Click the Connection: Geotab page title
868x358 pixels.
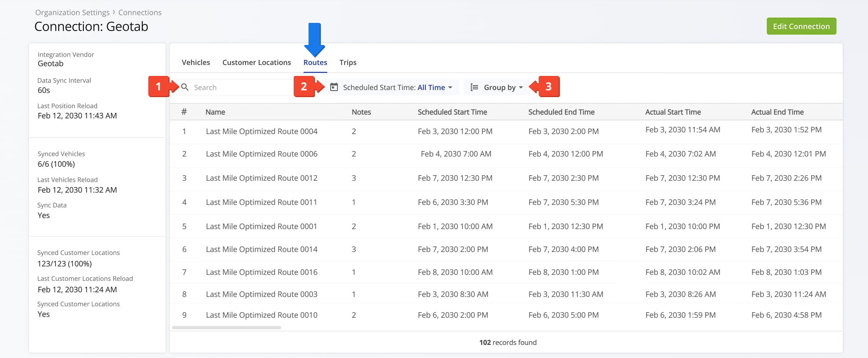[91, 27]
